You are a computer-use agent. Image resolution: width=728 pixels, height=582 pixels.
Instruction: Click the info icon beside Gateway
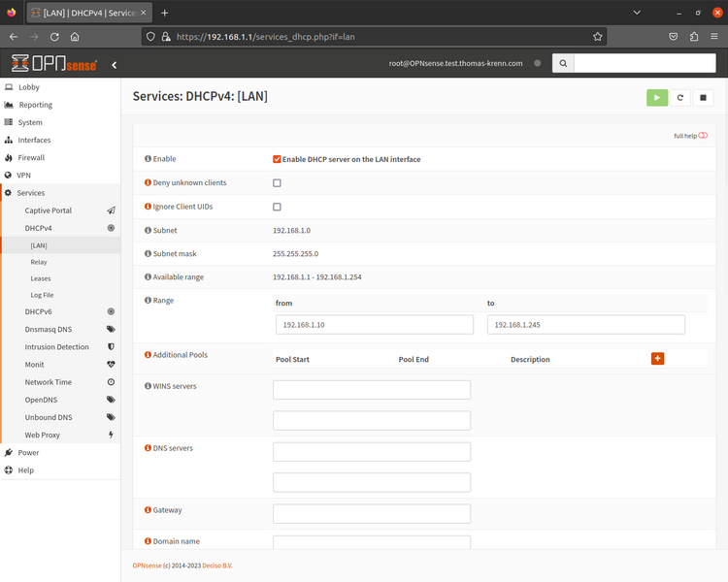coord(148,509)
